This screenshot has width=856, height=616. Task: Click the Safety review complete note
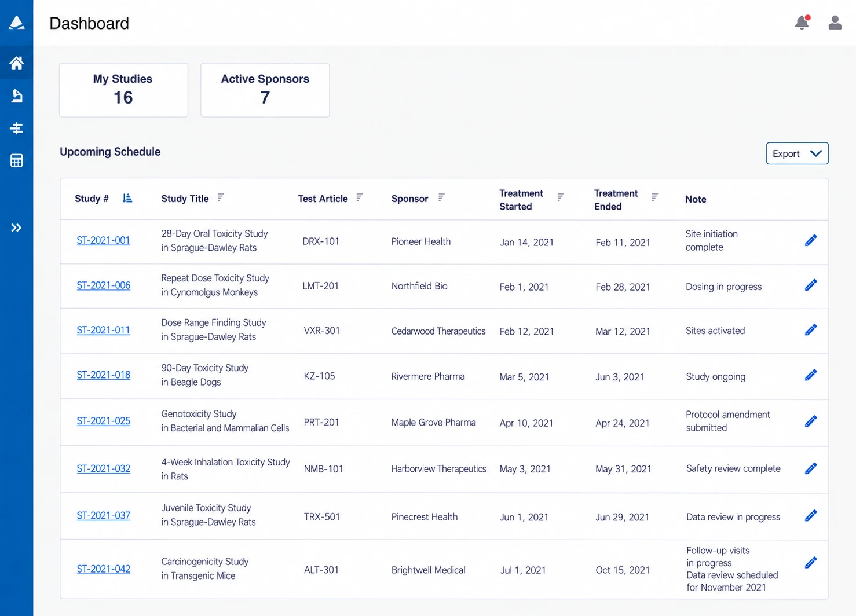[x=733, y=468]
